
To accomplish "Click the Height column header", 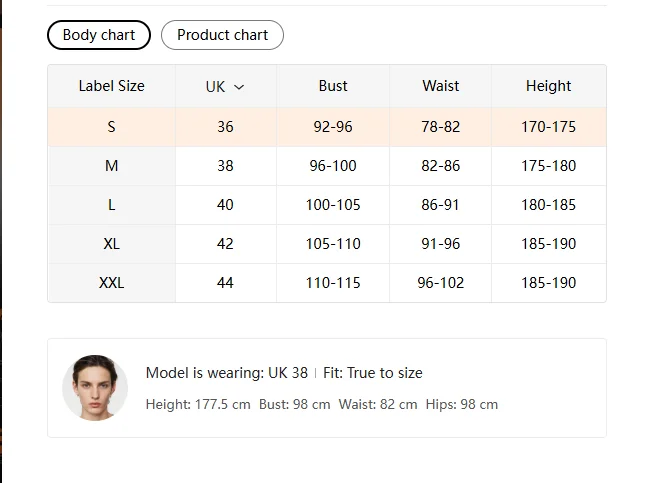I will coord(548,86).
